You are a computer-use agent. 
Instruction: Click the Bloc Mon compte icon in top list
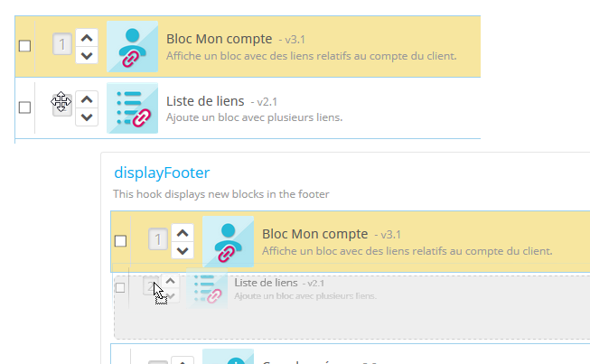click(x=133, y=47)
